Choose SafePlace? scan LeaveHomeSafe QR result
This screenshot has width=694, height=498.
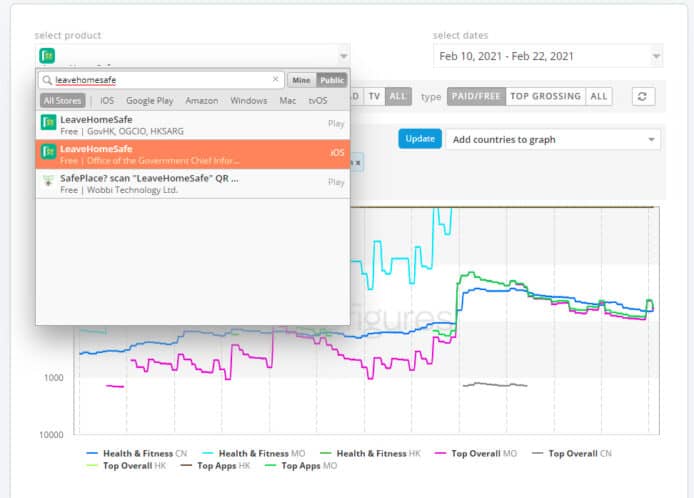193,183
